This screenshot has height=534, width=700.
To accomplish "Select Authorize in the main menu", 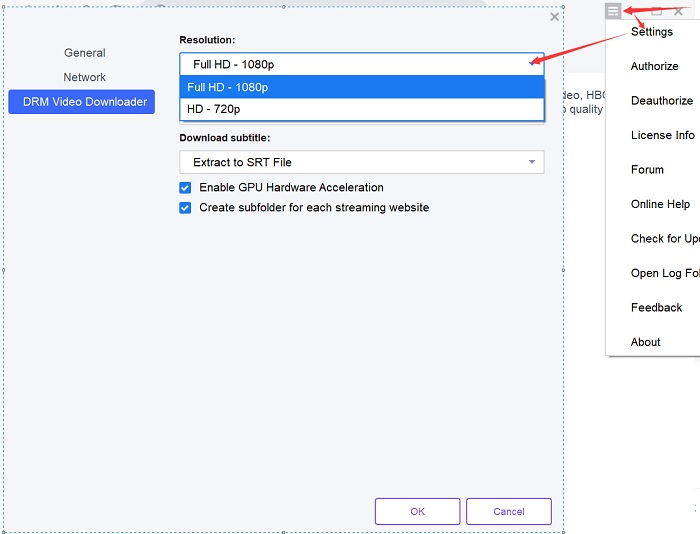I will 654,66.
